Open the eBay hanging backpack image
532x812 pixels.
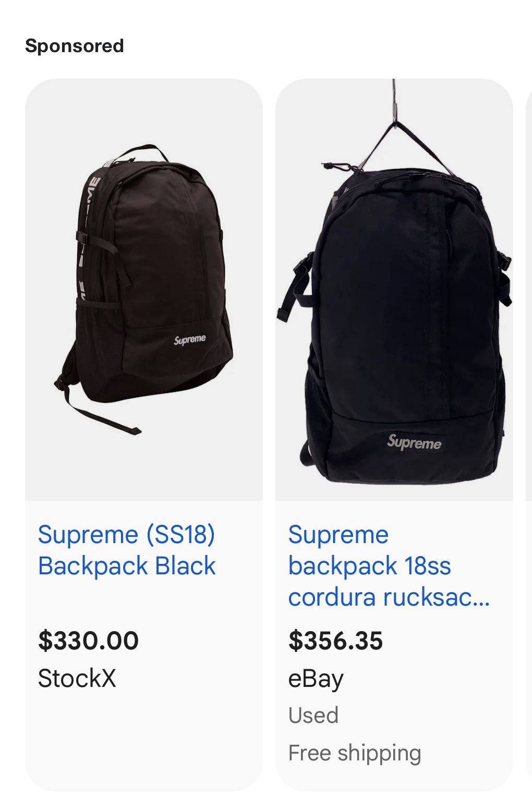[x=394, y=290]
